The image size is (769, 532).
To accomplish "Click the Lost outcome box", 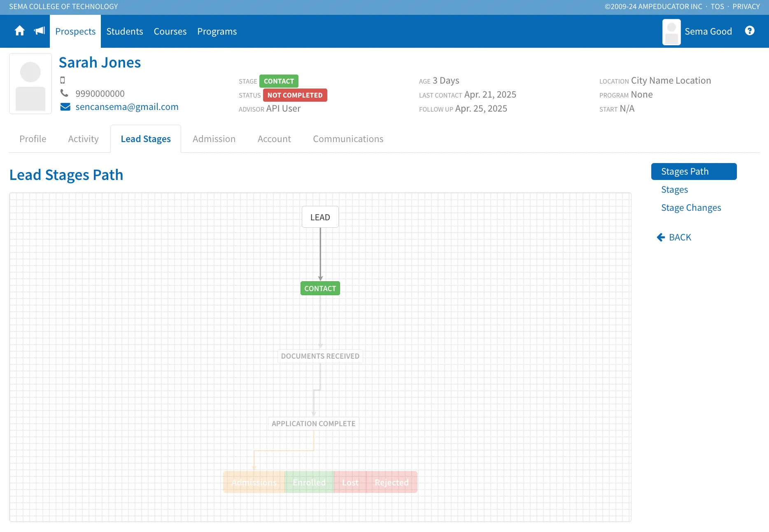I will pos(350,482).
